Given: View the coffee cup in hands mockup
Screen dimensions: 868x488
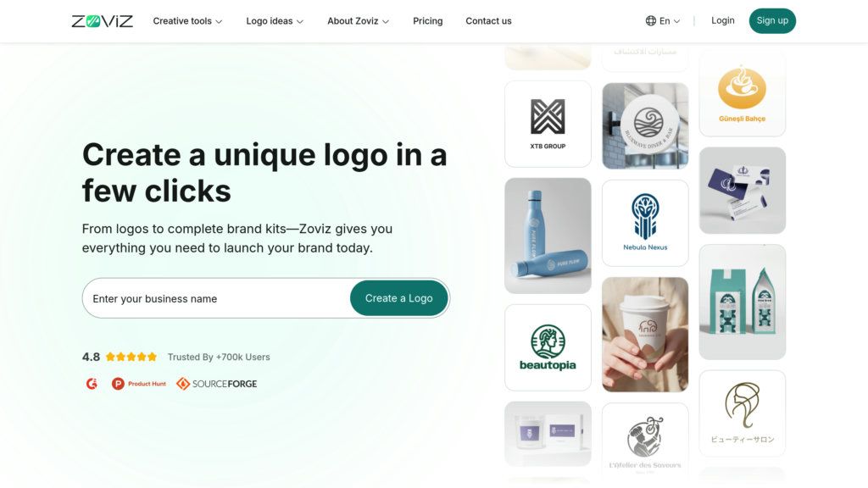Looking at the screenshot, I should (x=645, y=335).
